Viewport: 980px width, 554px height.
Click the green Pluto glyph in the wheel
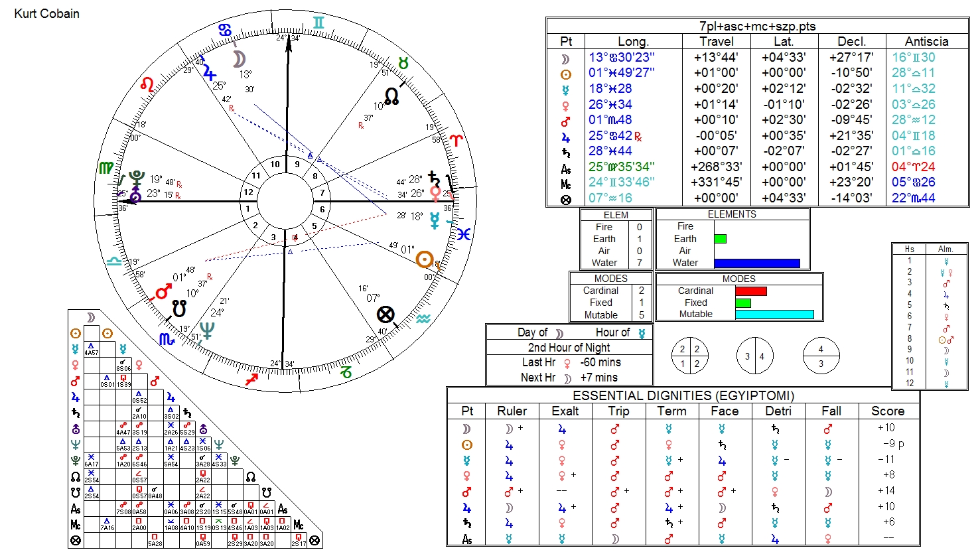point(137,178)
